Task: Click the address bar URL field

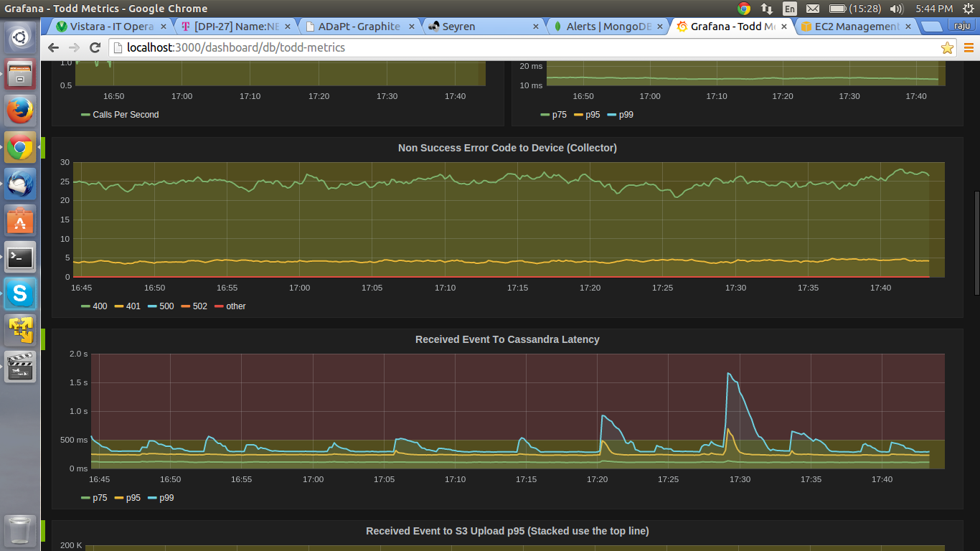Action: tap(502, 48)
